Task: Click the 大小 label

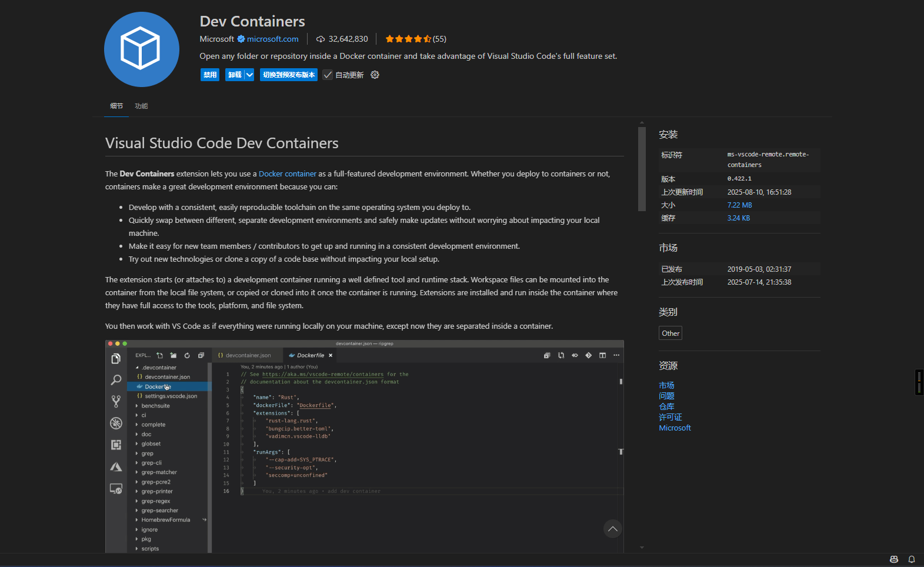Action: click(668, 205)
